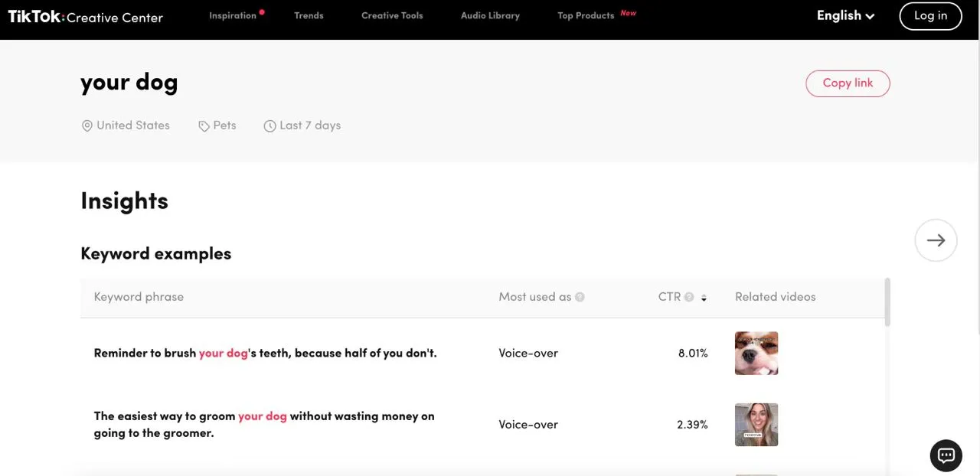Click the United States location pin icon

[x=87, y=126]
